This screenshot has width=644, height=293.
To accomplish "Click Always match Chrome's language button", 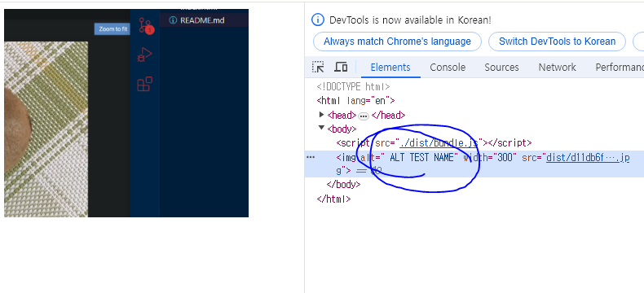I will pyautogui.click(x=397, y=42).
